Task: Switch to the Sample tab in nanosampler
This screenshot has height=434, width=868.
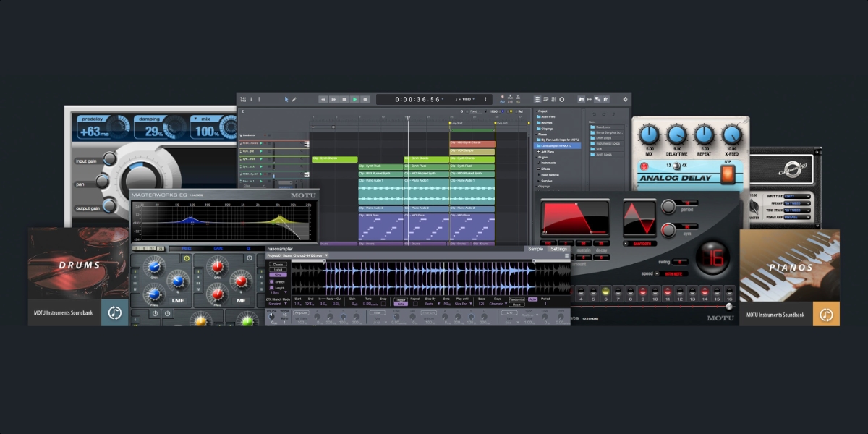Action: coord(535,249)
